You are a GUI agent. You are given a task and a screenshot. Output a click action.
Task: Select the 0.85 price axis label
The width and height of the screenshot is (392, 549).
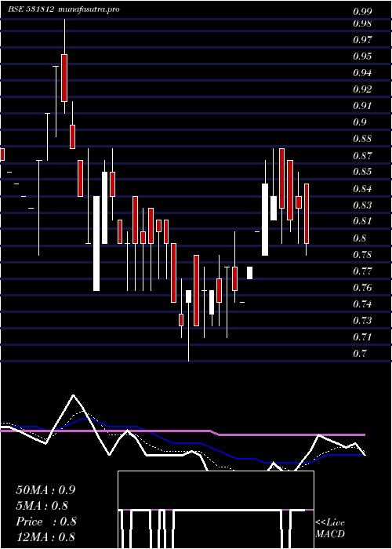(x=362, y=172)
